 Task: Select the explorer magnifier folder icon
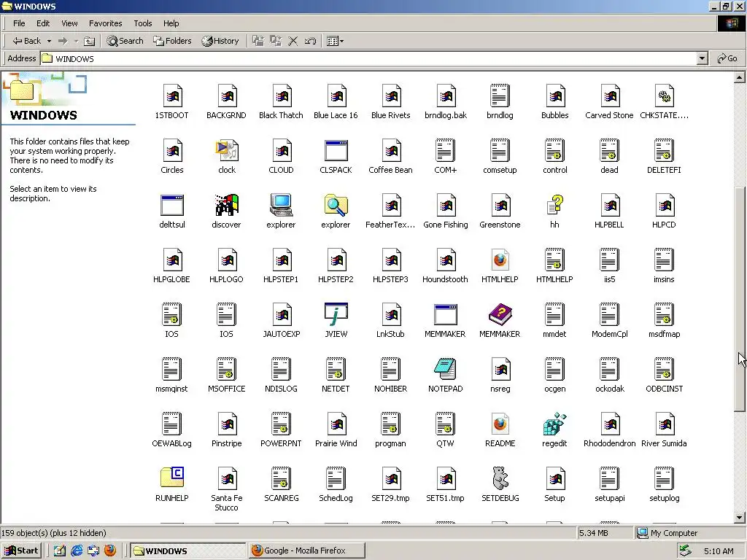coord(336,205)
